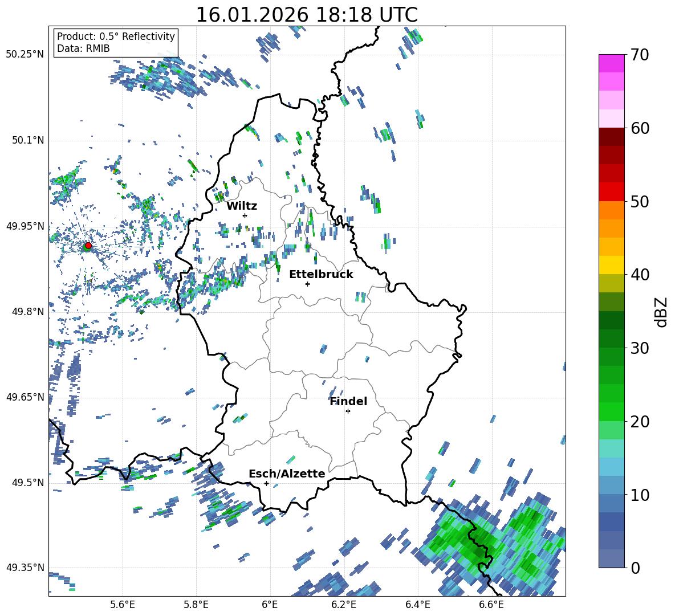Click the Ettelbruck city label
The height and width of the screenshot is (616, 675).
(x=321, y=275)
